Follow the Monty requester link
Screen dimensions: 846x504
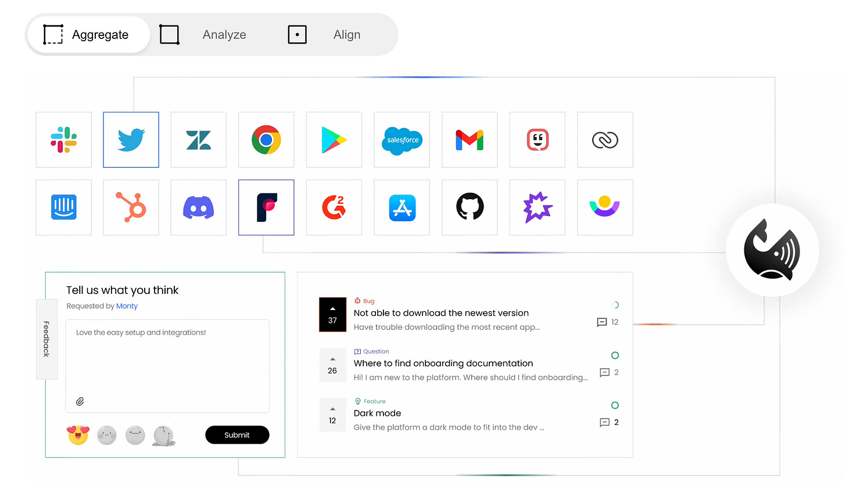pos(127,306)
